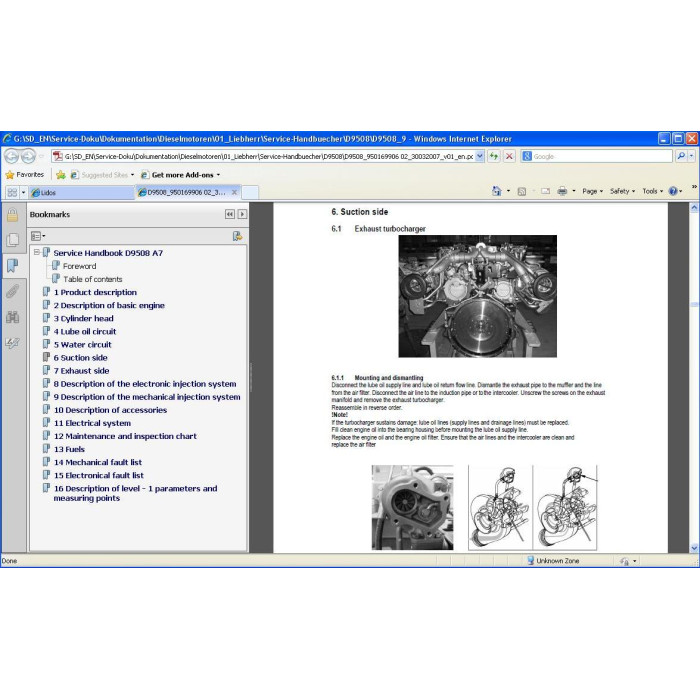Open 9 Description of mechanical injection system
The width and height of the screenshot is (700, 700).
(x=147, y=397)
